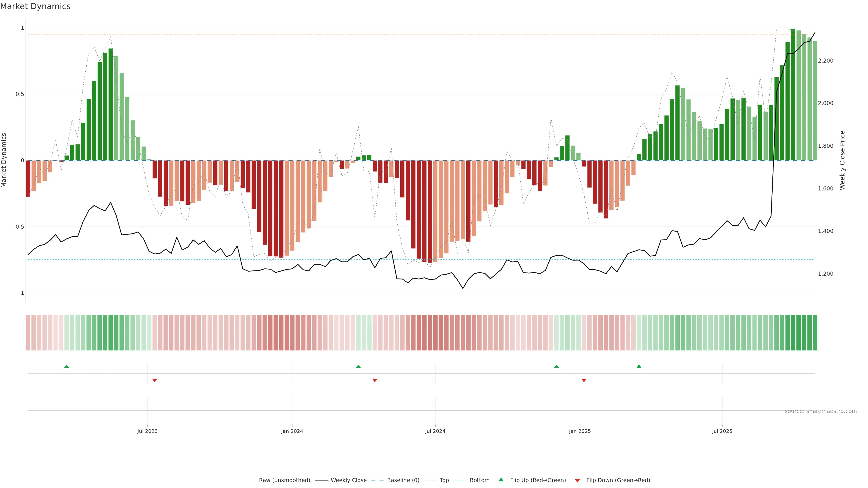Image resolution: width=868 pixels, height=488 pixels.
Task: Toggle Weekly Close legend entry
Action: [348, 480]
